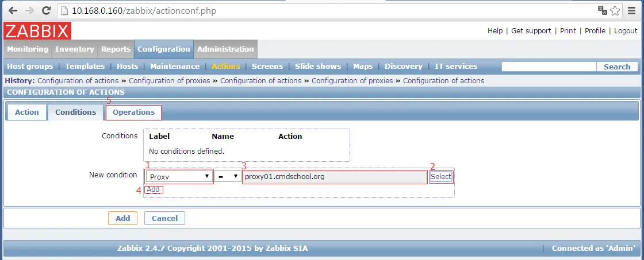The height and width of the screenshot is (260, 644).
Task: Select the Actions submenu item
Action: (226, 67)
